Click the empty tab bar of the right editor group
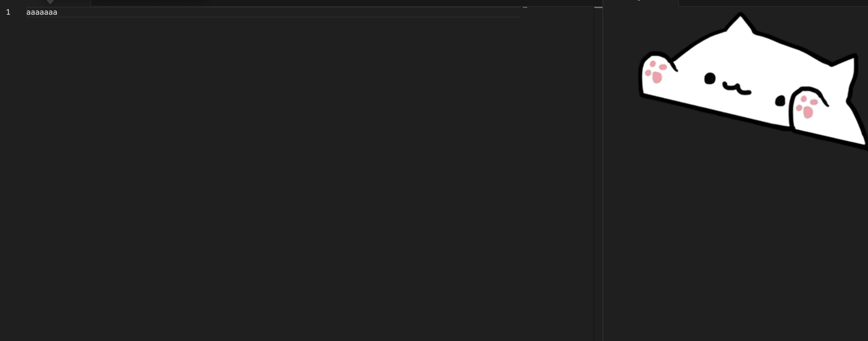 pos(773,3)
